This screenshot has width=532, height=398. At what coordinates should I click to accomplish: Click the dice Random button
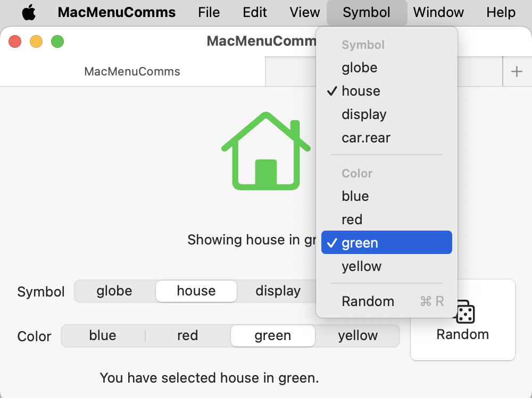pyautogui.click(x=462, y=320)
